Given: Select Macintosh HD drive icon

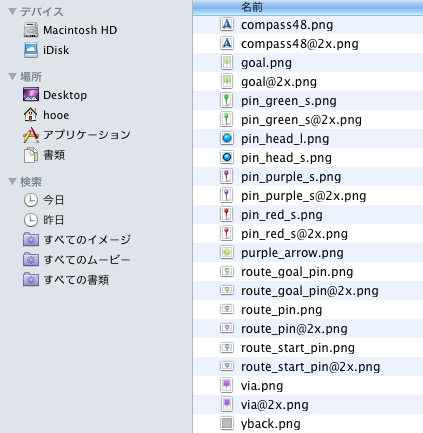Looking at the screenshot, I should pos(31,30).
